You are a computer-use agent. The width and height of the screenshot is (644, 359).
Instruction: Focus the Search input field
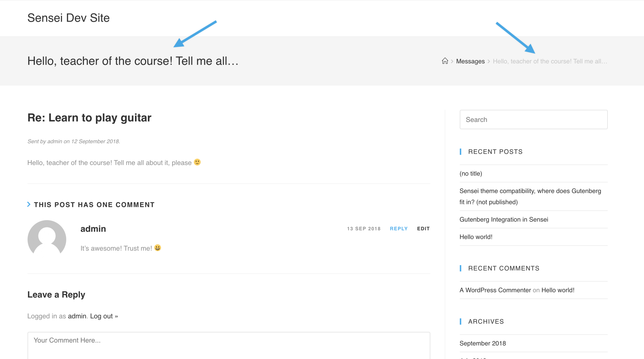click(533, 120)
